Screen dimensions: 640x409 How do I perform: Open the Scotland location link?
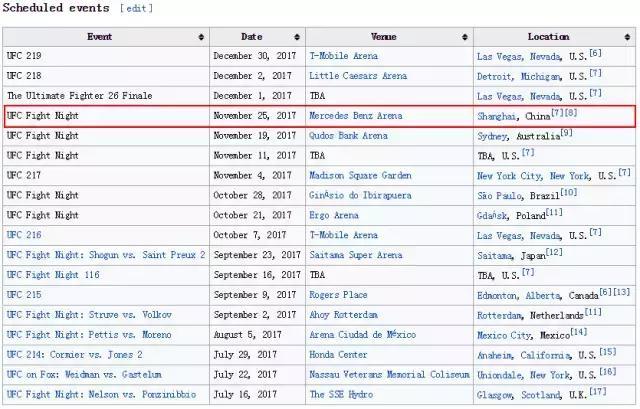(x=541, y=396)
